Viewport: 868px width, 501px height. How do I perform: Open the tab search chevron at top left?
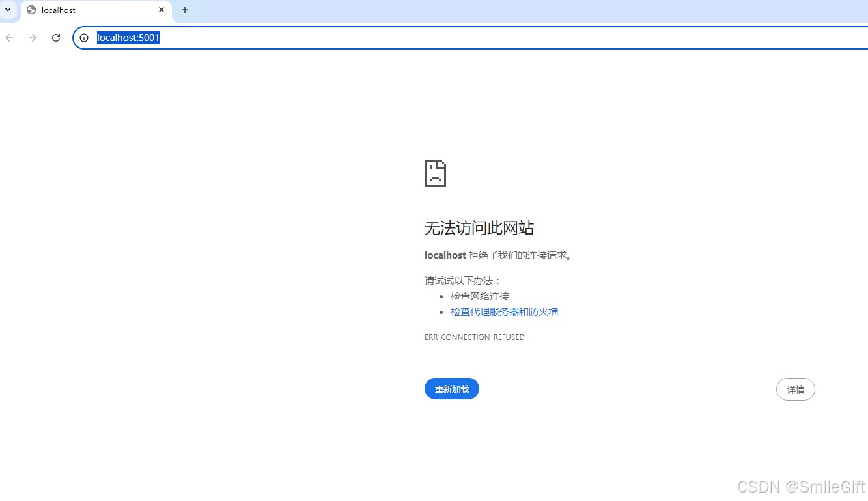tap(8, 10)
